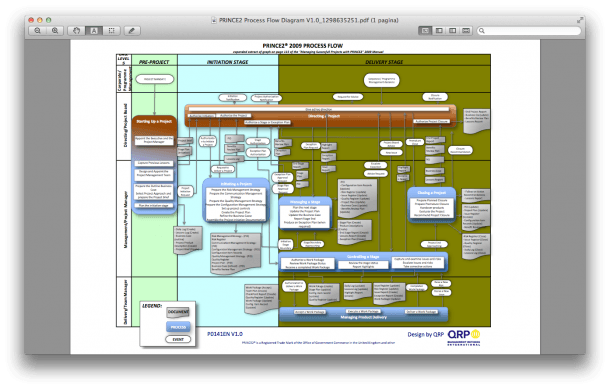610x389 pixels.
Task: Click the Starting Up a Project block
Action: click(x=154, y=165)
